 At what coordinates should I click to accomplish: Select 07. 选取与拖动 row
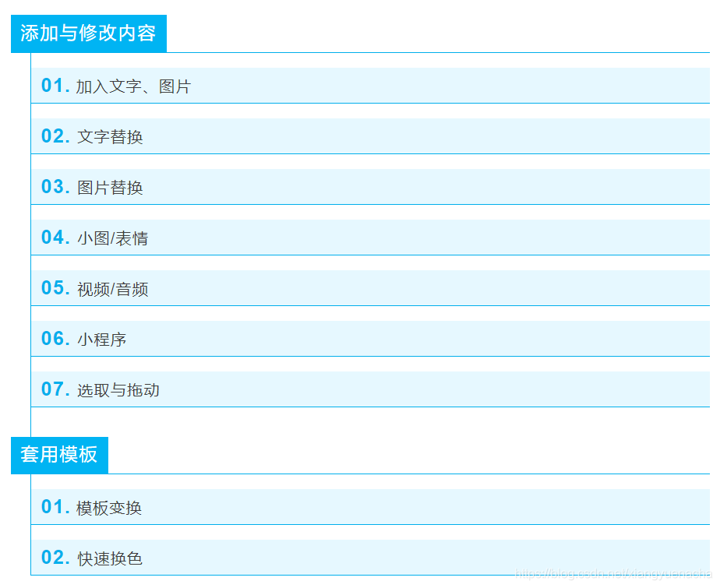(370, 389)
